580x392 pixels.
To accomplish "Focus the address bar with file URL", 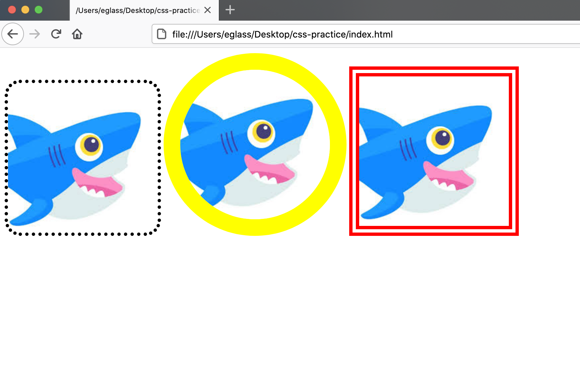I will (366, 34).
